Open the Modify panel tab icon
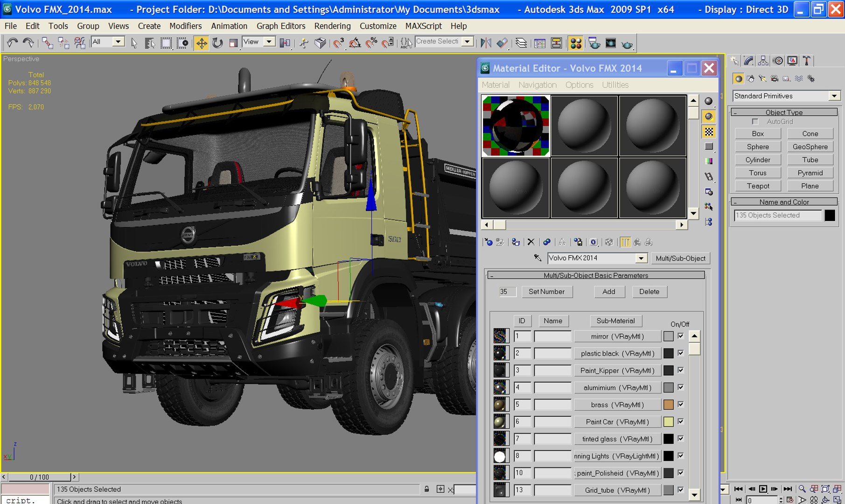Screen dimensions: 845x504 pos(748,61)
